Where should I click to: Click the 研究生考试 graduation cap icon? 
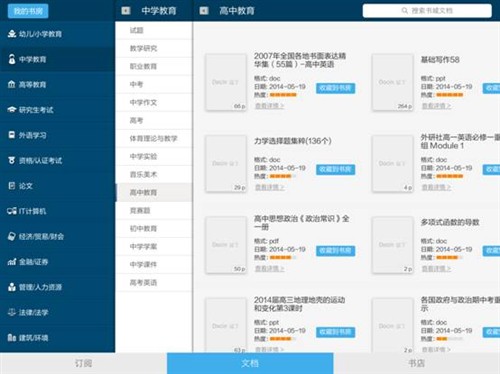12,110
